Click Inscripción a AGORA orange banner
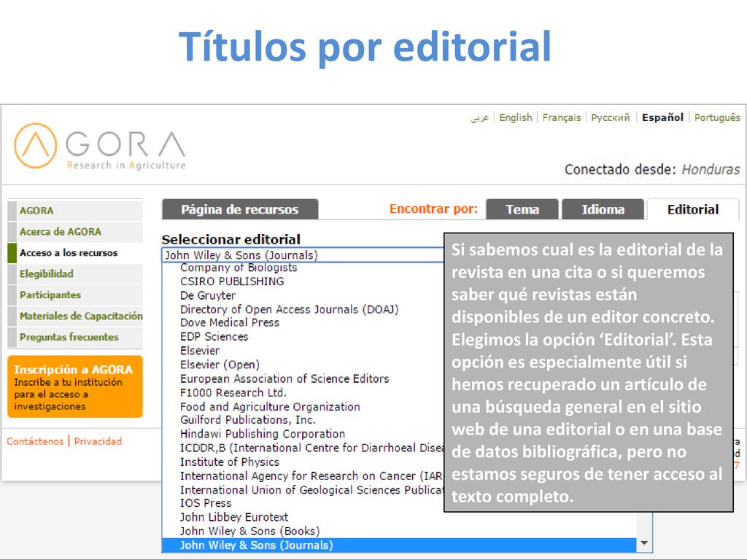Viewport: 747px width, 560px height. point(75,386)
